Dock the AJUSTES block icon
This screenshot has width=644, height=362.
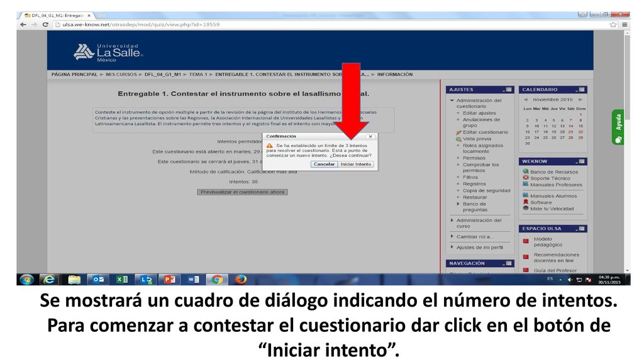tap(509, 89)
